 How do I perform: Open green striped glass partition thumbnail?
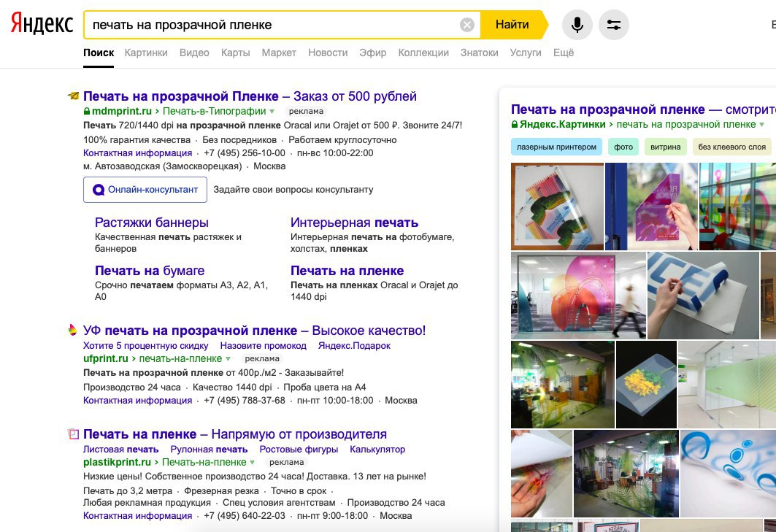pyautogui.click(x=727, y=385)
